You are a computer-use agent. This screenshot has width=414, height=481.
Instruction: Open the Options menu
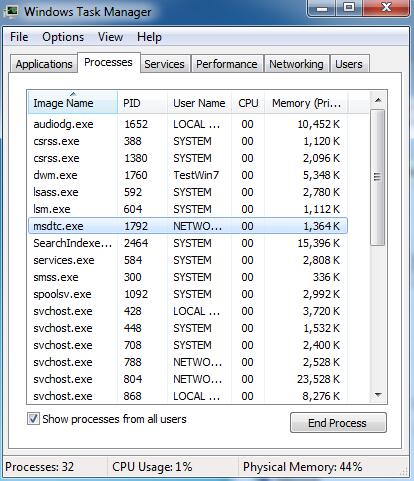[63, 37]
